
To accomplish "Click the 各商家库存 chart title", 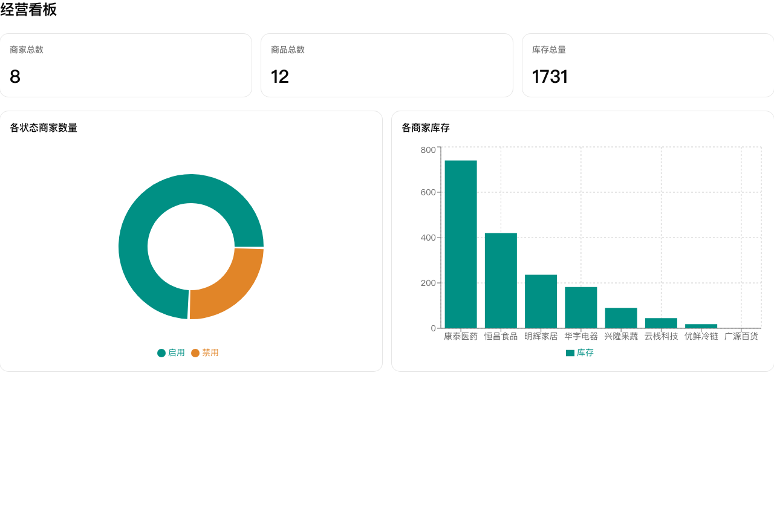I will tap(426, 128).
